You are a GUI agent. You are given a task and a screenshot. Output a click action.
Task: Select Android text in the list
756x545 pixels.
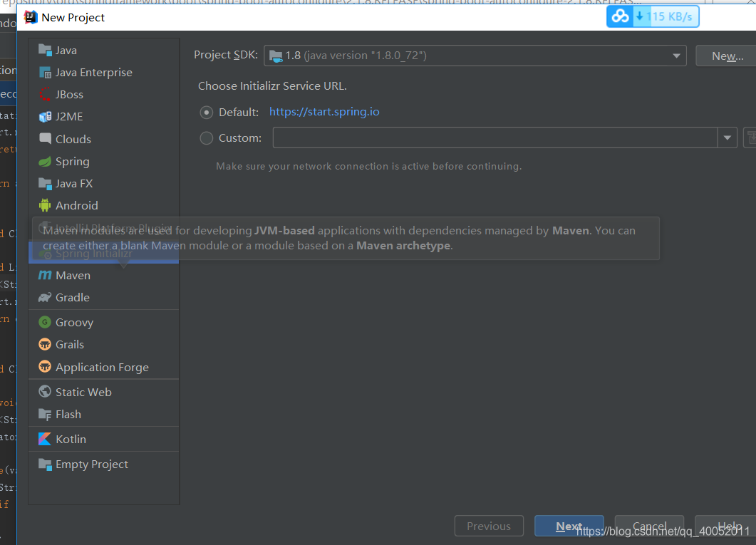pyautogui.click(x=77, y=205)
